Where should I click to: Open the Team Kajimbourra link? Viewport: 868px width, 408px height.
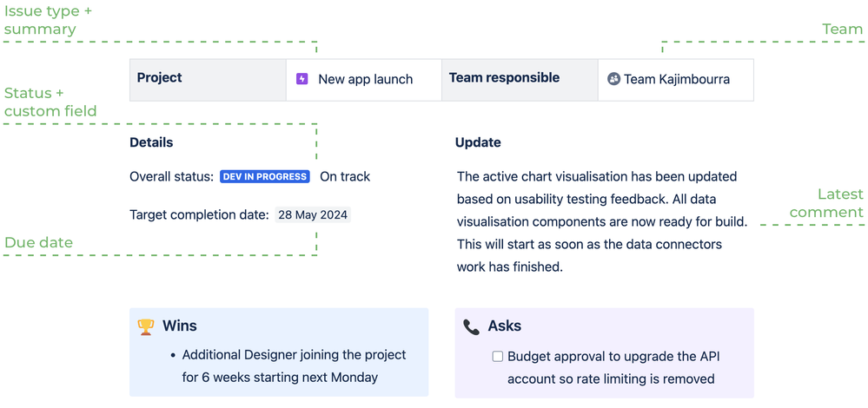(676, 79)
